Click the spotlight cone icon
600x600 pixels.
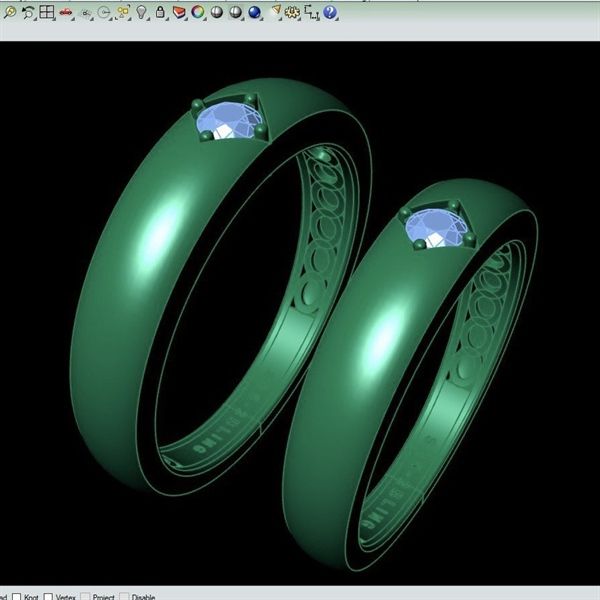click(x=275, y=12)
